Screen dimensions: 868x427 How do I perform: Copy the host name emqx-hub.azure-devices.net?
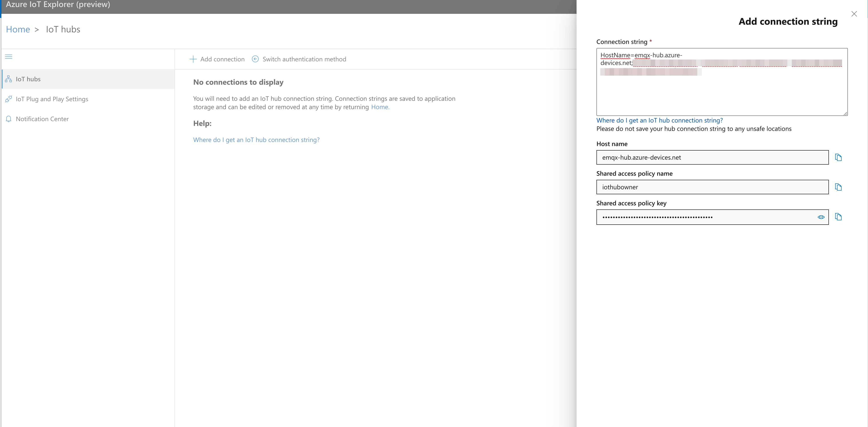839,157
